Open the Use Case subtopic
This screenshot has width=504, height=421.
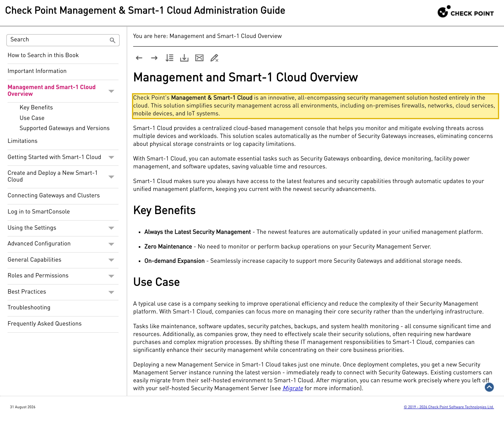(x=32, y=118)
